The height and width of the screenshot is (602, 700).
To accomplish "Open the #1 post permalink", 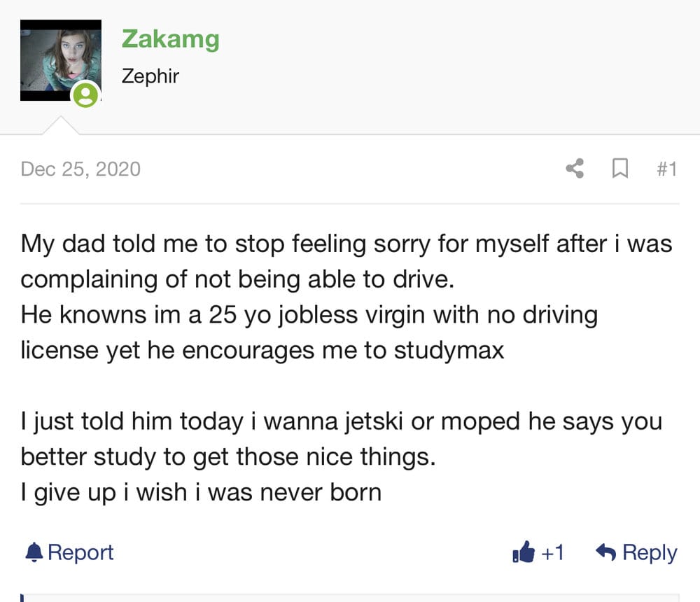I will [x=666, y=169].
